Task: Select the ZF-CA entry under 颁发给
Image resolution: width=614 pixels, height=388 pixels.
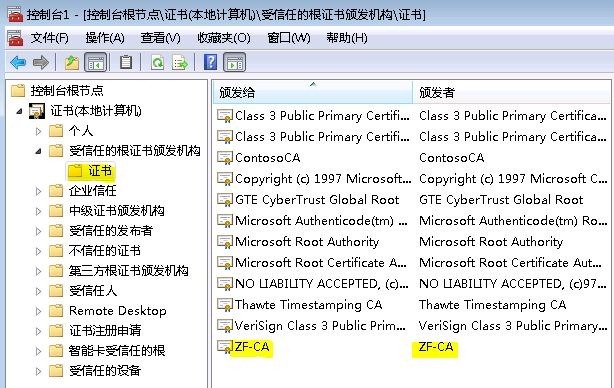Action: pos(252,347)
